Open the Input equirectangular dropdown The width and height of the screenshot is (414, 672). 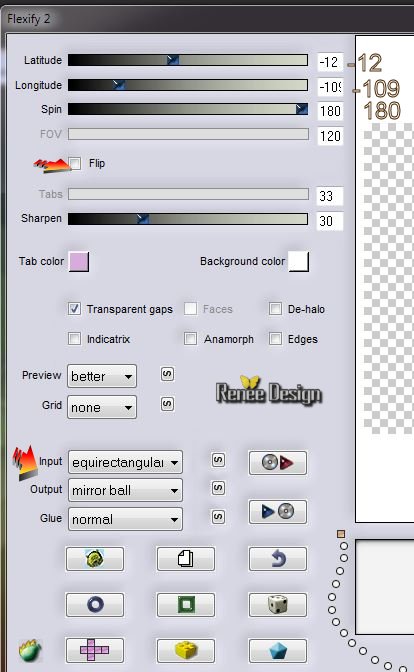pyautogui.click(x=125, y=462)
